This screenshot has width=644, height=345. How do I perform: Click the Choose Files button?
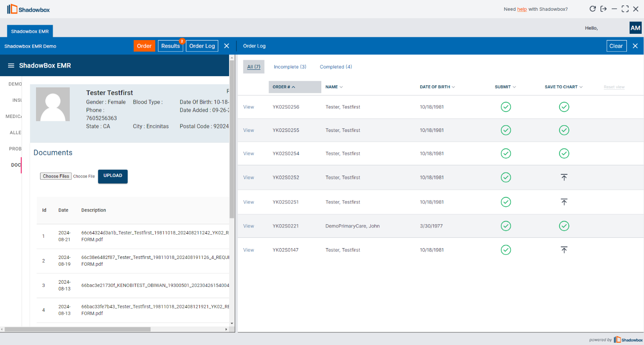click(x=56, y=176)
